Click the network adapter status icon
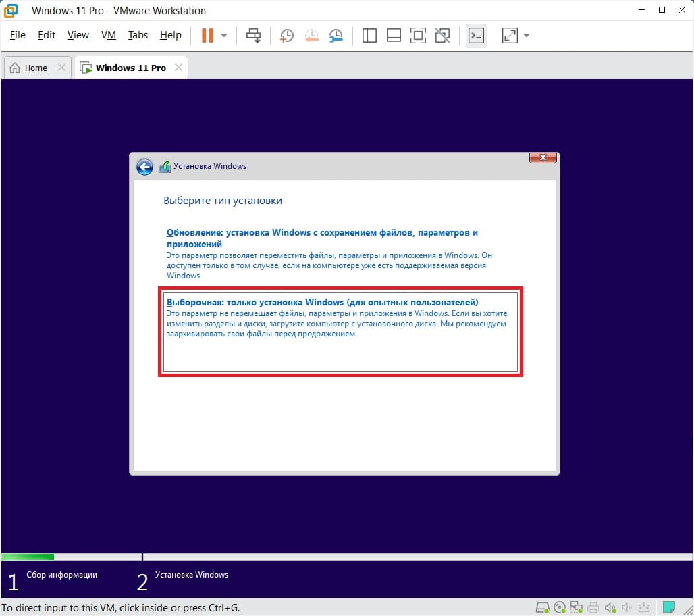The width and height of the screenshot is (694, 616). 577,607
